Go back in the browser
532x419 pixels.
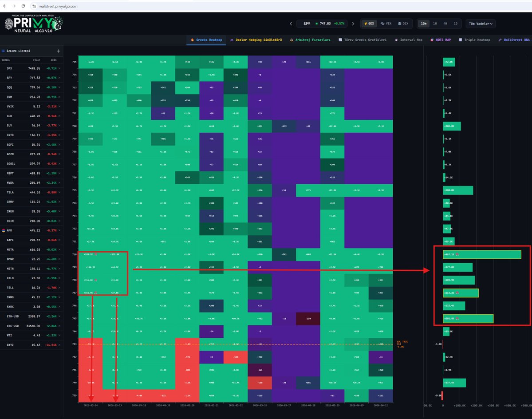pos(5,6)
